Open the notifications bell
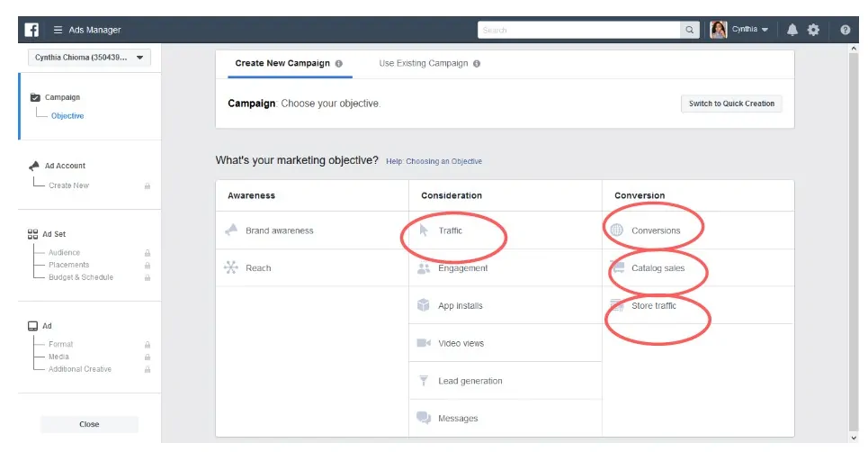 792,30
